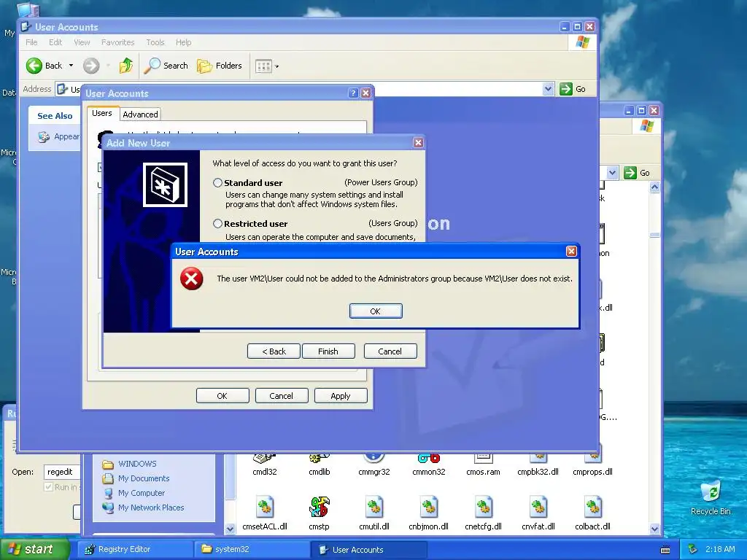Click scroll up arrow in system32 window

(654, 187)
